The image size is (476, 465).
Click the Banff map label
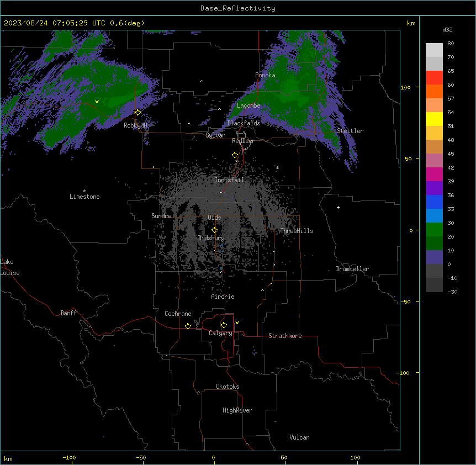pos(68,313)
